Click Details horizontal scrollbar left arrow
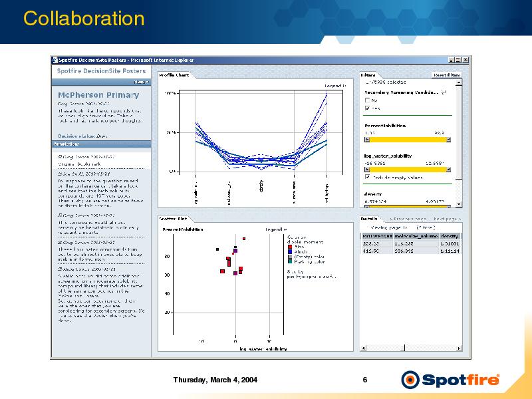Screen dimensions: 532x399 point(363,348)
